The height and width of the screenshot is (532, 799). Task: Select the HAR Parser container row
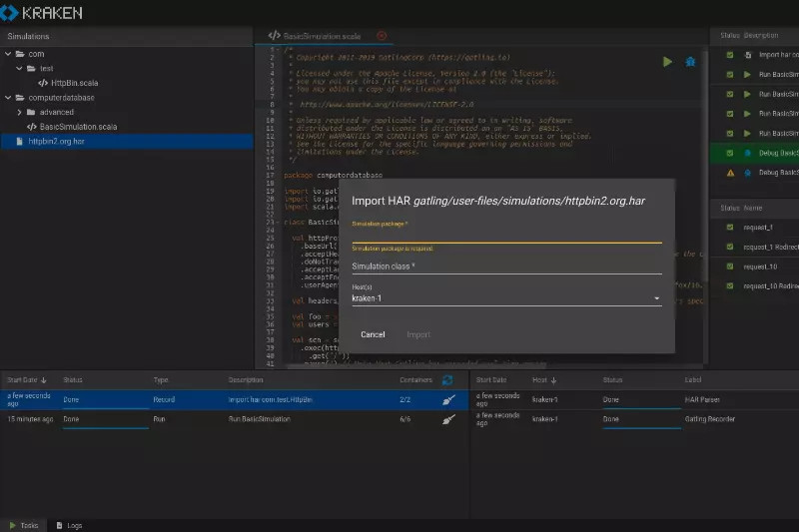click(x=634, y=399)
